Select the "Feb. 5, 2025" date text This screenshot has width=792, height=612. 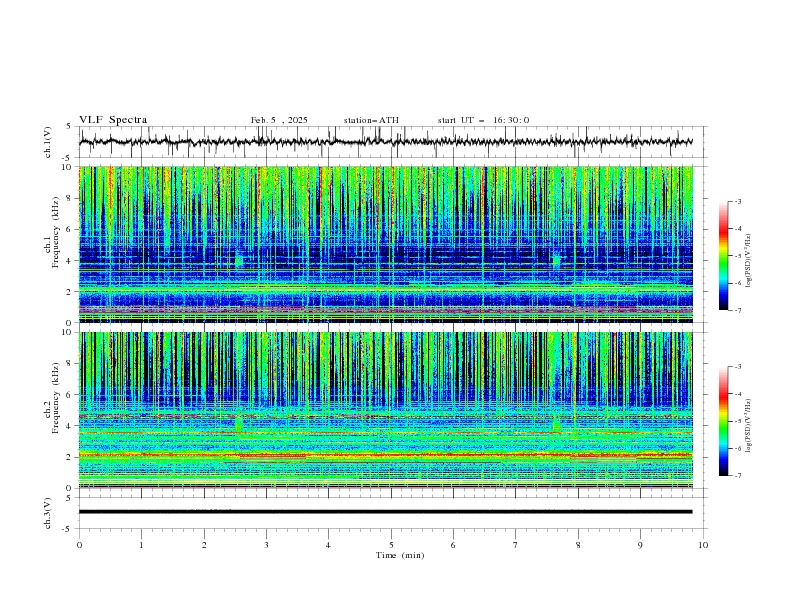279,120
